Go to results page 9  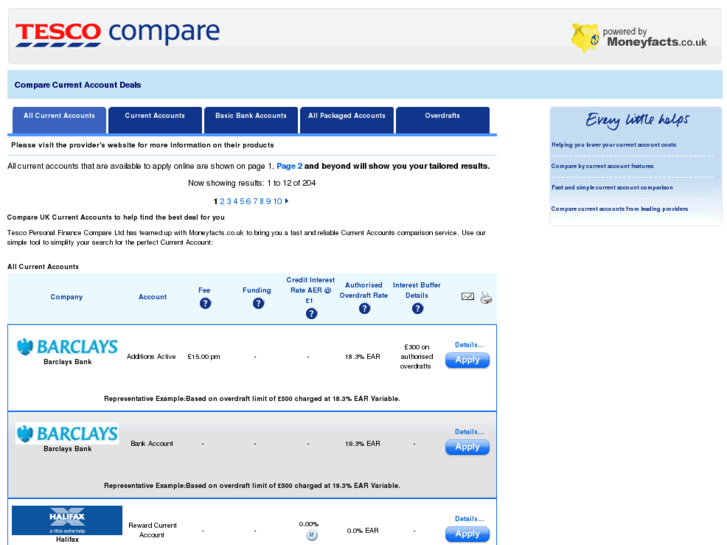pyautogui.click(x=268, y=201)
